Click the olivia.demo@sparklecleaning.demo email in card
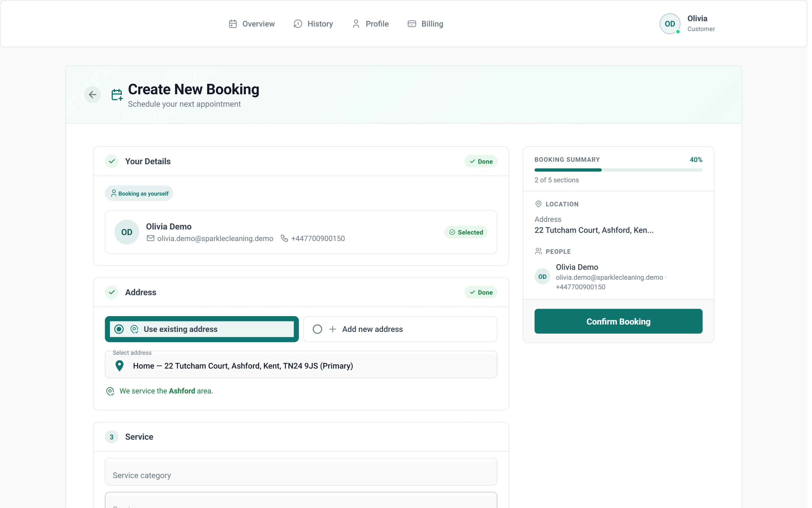 (x=215, y=238)
